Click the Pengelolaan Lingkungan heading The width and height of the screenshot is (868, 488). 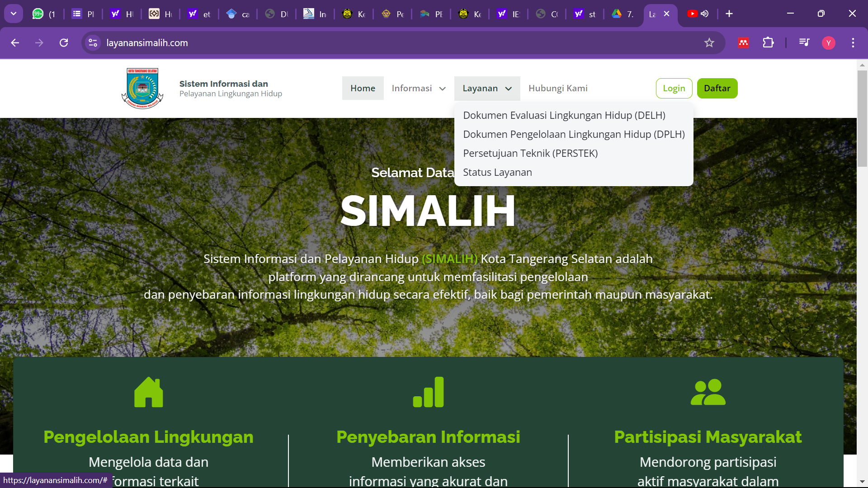point(148,436)
